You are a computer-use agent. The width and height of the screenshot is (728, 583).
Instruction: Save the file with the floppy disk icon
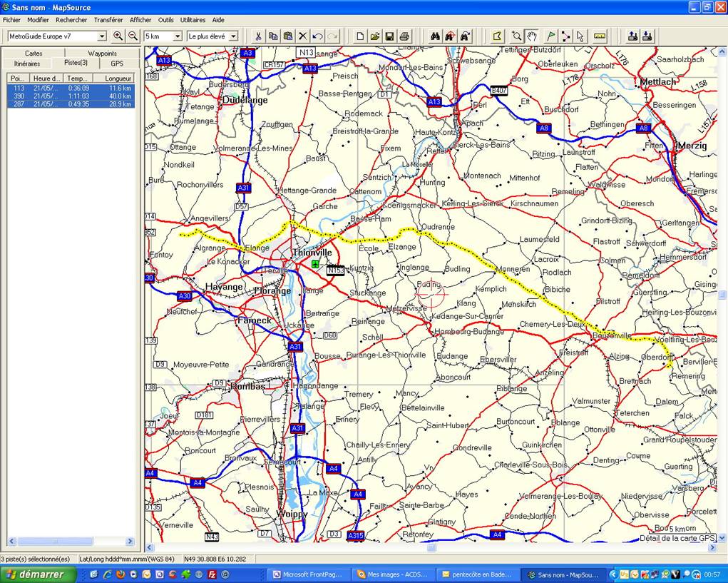[x=389, y=36]
